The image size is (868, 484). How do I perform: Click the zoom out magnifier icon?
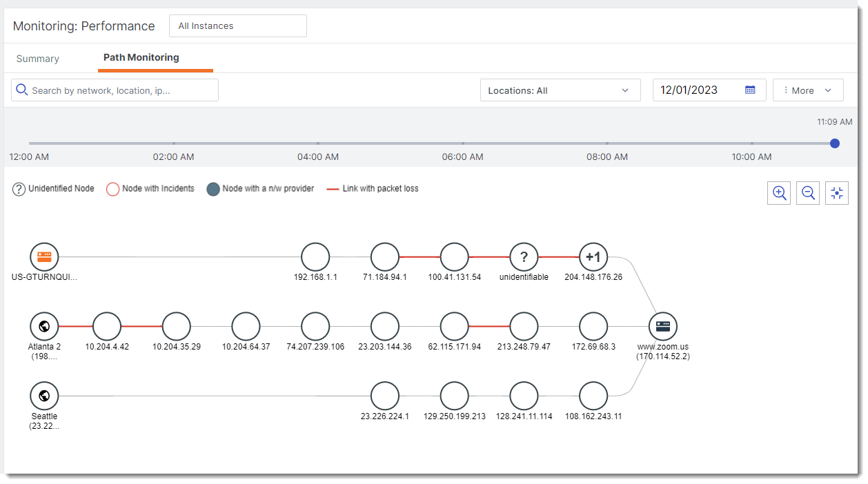pyautogui.click(x=808, y=193)
